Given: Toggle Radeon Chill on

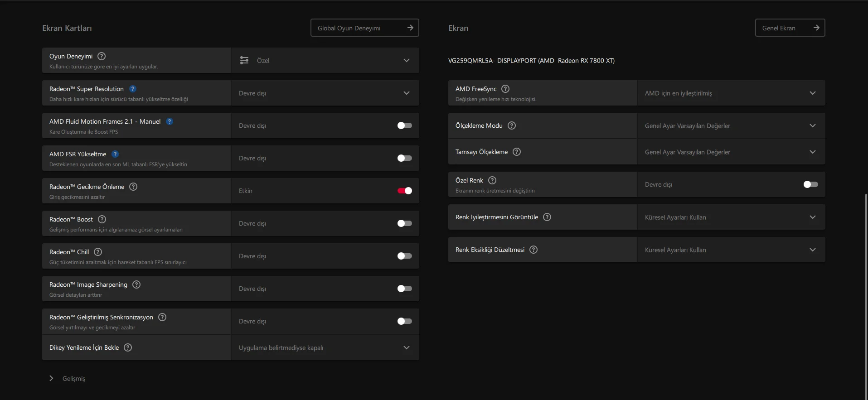Looking at the screenshot, I should click(x=405, y=256).
